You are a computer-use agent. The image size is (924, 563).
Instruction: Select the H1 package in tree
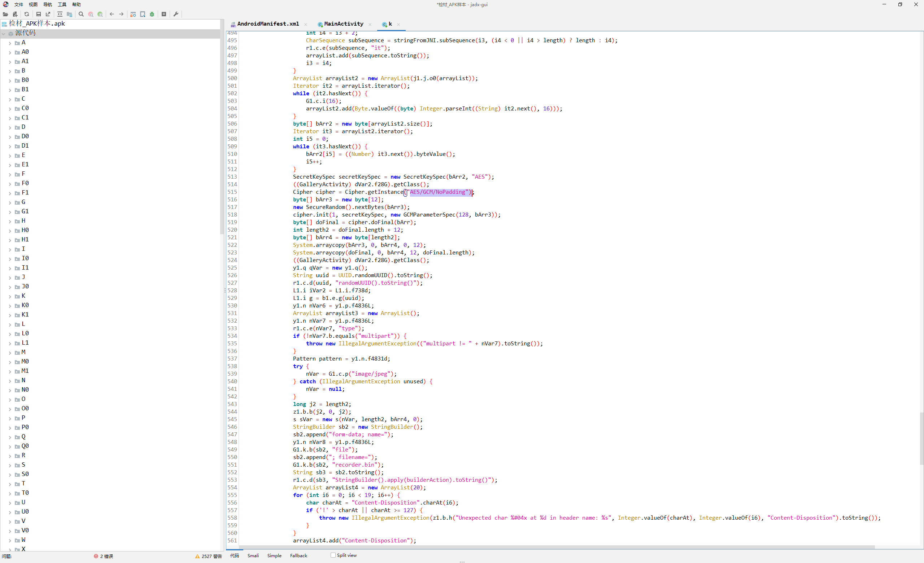25,240
